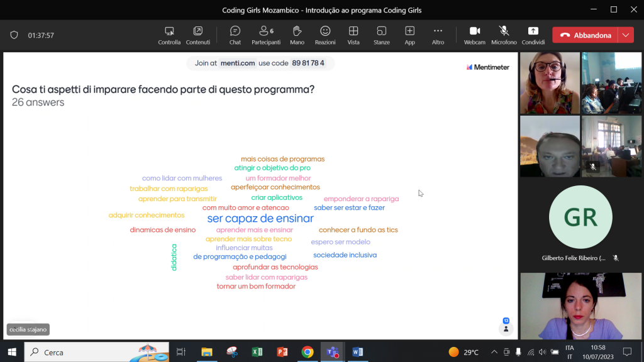This screenshot has width=644, height=362.
Task: Click the woman in purple's video tile
Action: [580, 306]
